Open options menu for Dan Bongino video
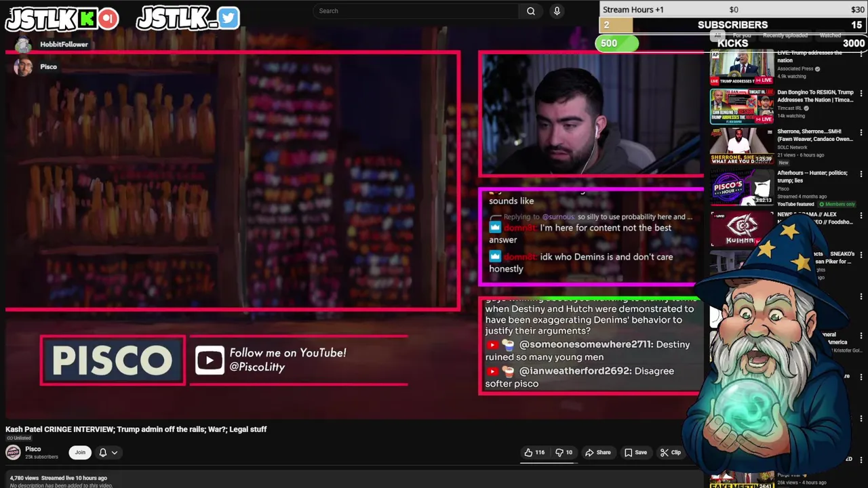Image resolution: width=868 pixels, height=488 pixels. pyautogui.click(x=861, y=94)
